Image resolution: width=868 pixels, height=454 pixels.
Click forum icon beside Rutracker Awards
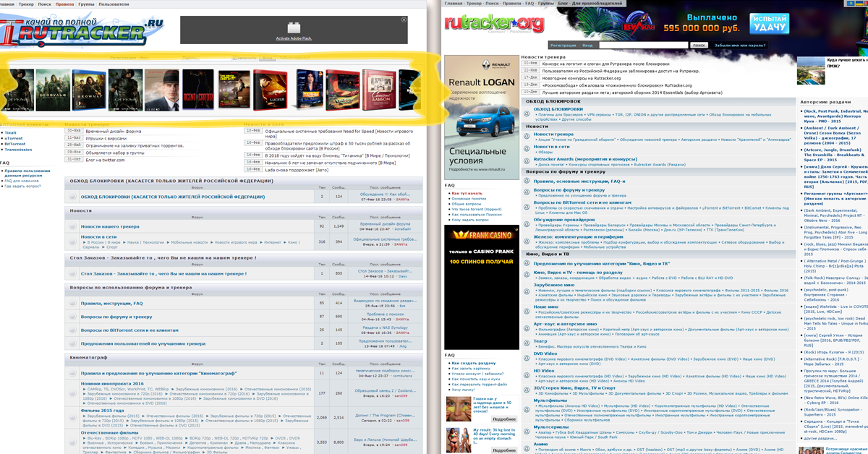(x=527, y=161)
